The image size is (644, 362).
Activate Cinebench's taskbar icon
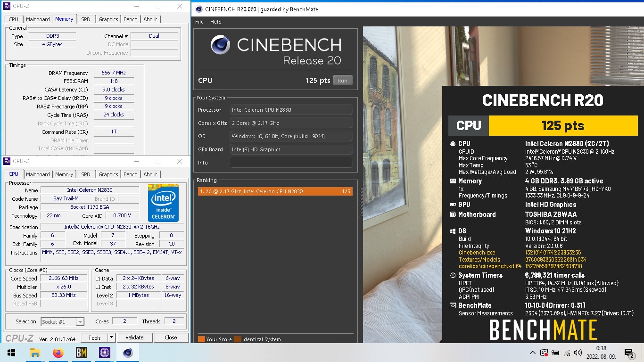pos(127,353)
